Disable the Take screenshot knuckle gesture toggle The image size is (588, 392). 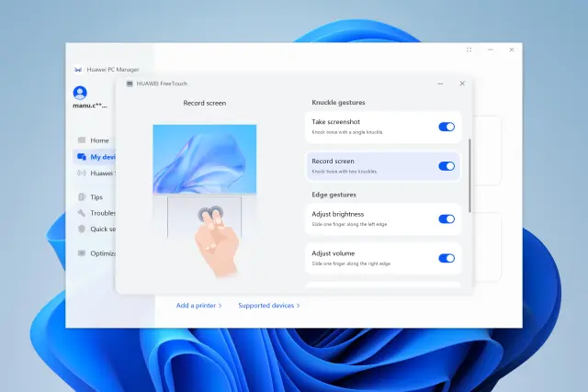coord(447,127)
